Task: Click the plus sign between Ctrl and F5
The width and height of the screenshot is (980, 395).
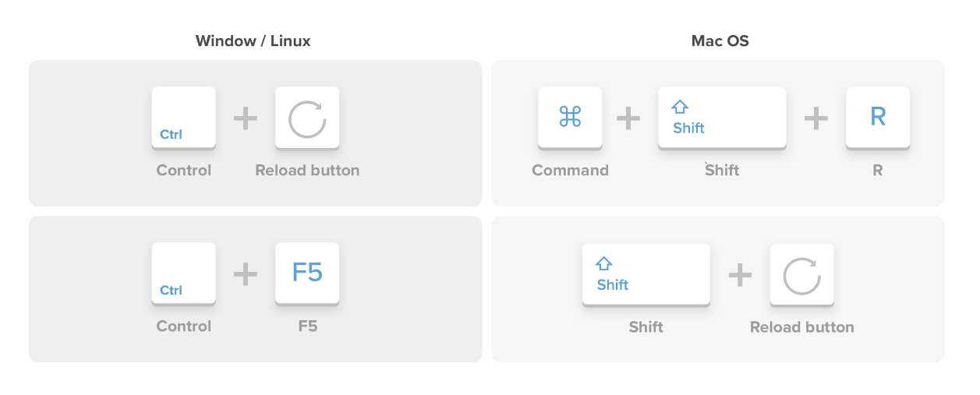Action: 245,273
